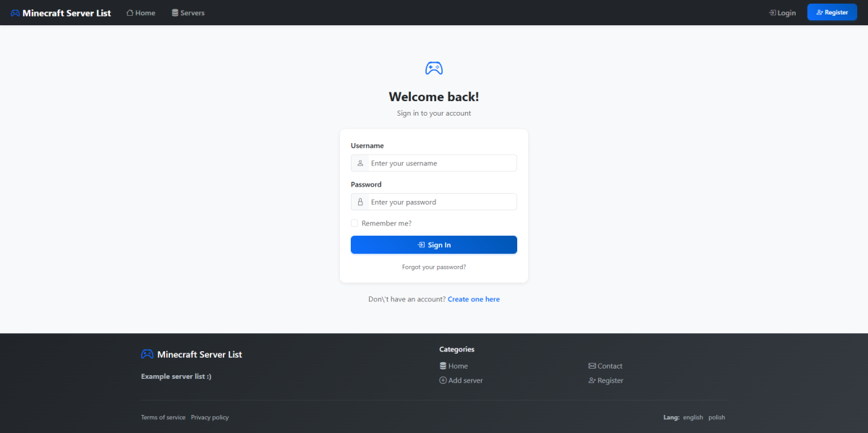
Task: Click the controller logo in the navbar
Action: tap(15, 13)
